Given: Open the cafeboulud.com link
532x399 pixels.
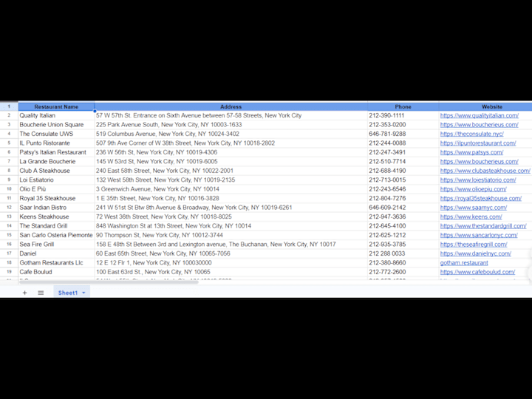Looking at the screenshot, I should [x=478, y=272].
